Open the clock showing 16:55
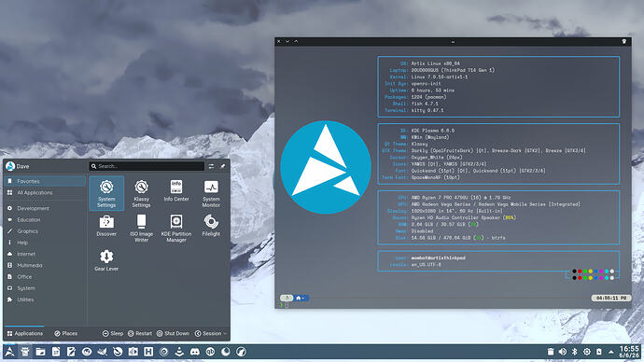 [629, 352]
